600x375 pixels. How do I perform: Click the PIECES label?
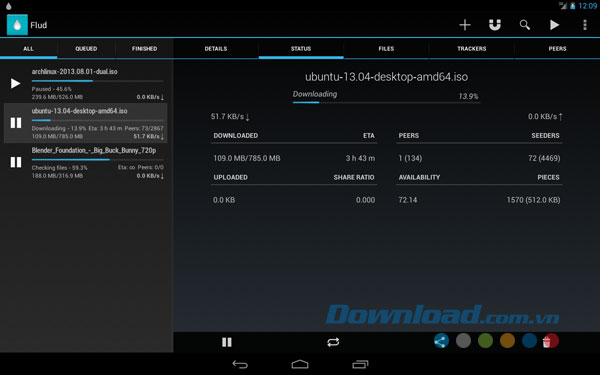tap(548, 177)
